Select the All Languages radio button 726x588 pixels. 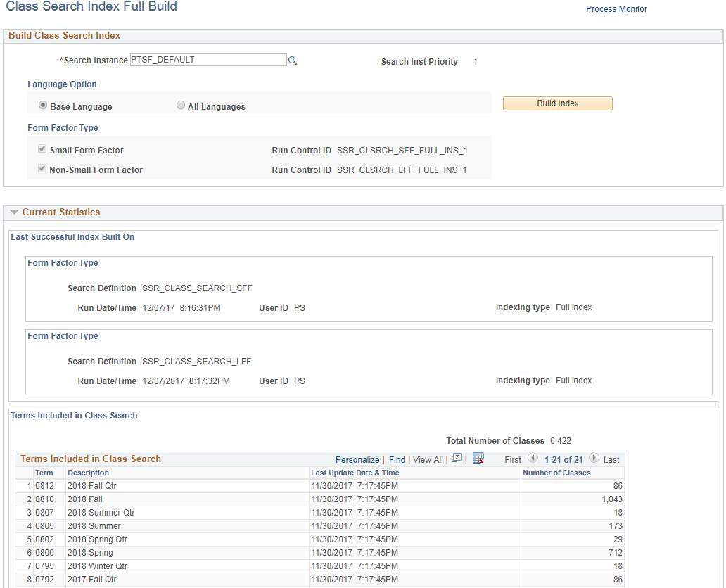(181, 104)
